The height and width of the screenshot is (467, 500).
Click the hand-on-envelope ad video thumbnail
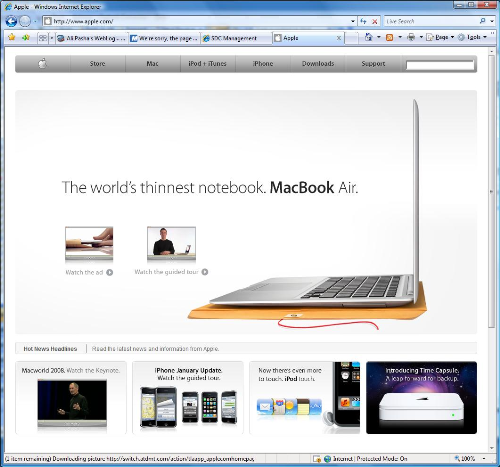coord(89,243)
